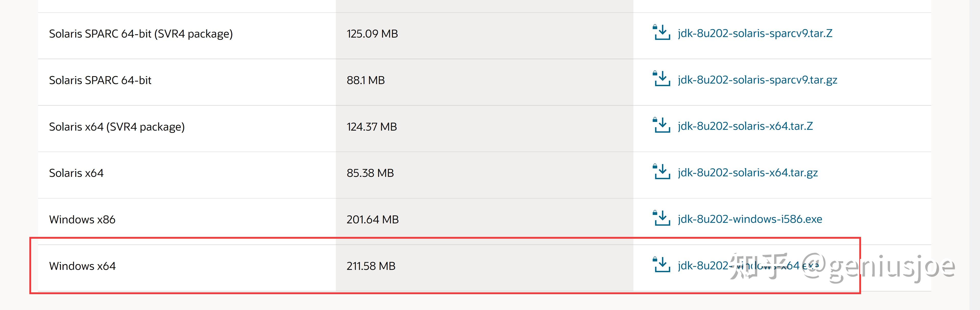Open jdk-8u202-windows-i586.exe link

750,219
